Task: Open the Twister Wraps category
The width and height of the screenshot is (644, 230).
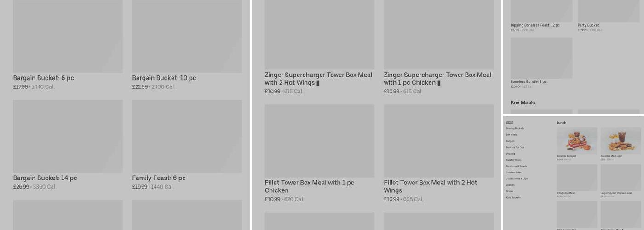Action: click(513, 160)
